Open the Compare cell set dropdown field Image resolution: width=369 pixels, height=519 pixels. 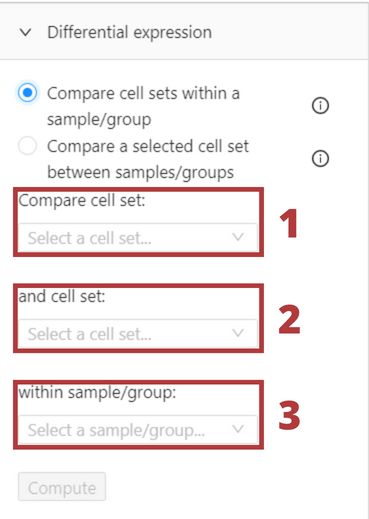coord(138,238)
